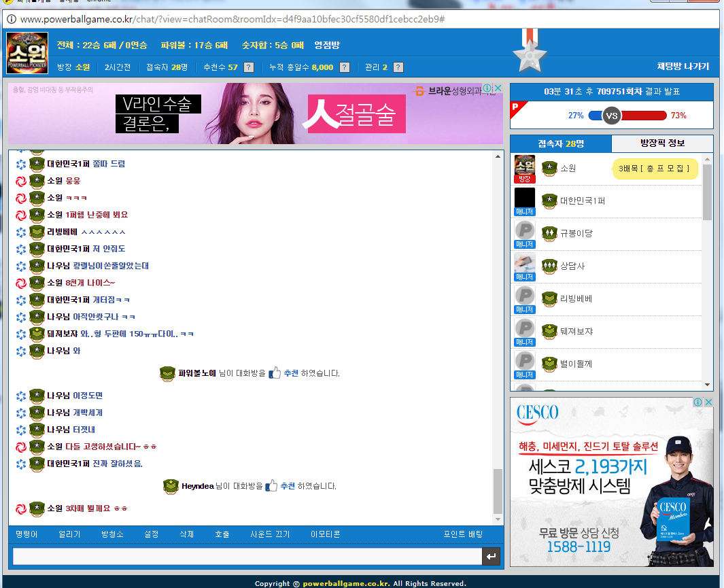
Task: Click the thumbs-up icon in Heyndea's recommendation notice
Action: (271, 485)
